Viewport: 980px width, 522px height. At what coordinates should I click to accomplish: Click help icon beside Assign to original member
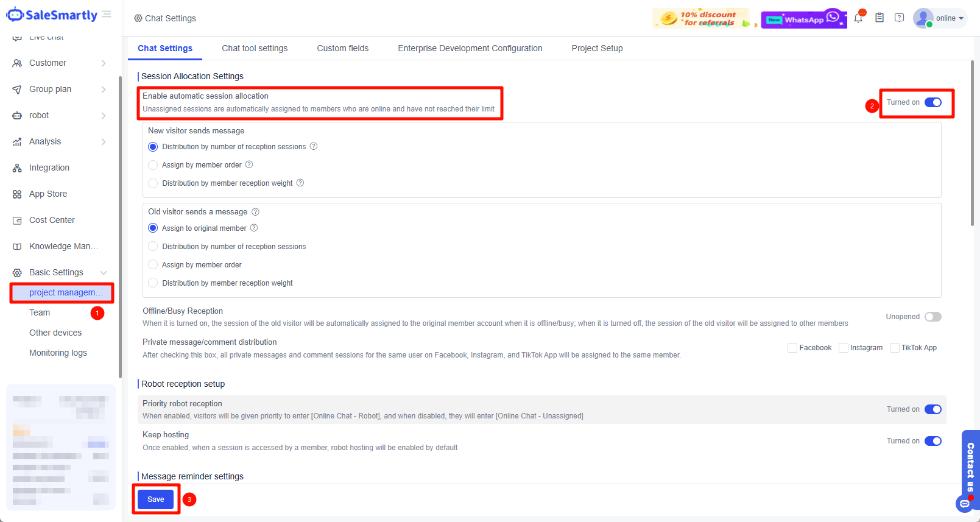(254, 228)
